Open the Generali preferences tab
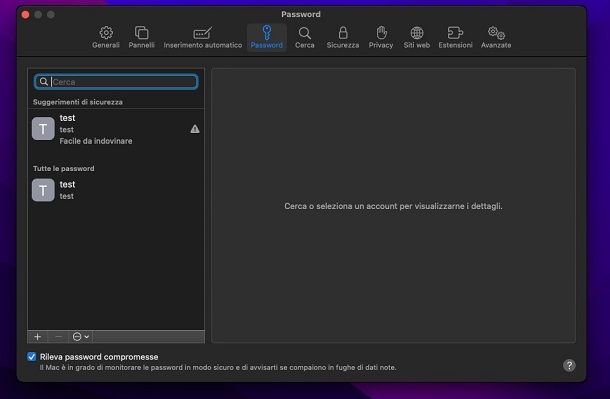This screenshot has height=399, width=610. tap(106, 37)
